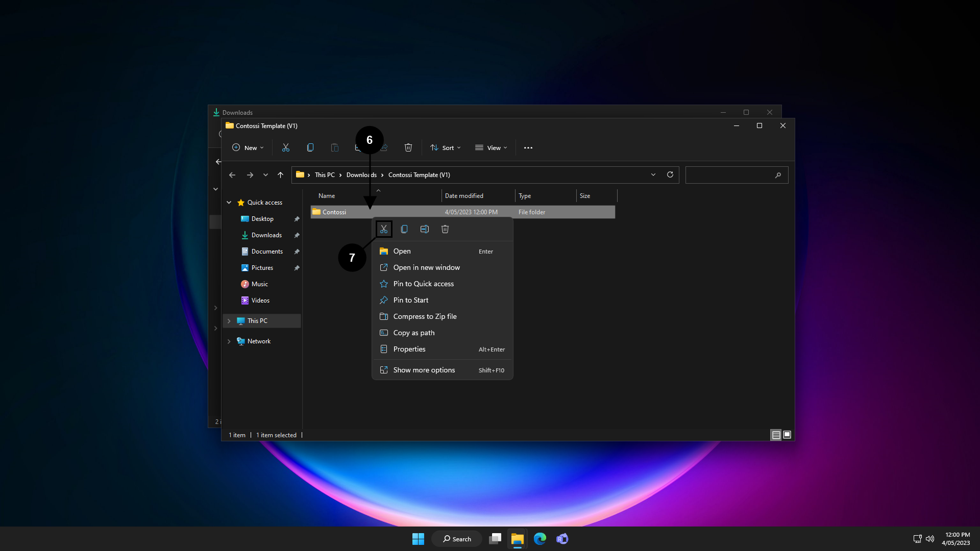Open the View dropdown menu

click(491, 147)
